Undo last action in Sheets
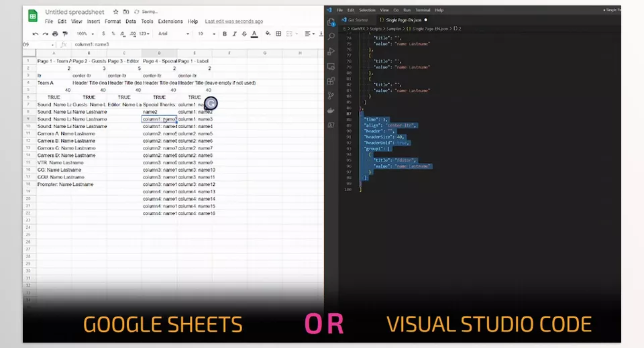The width and height of the screenshot is (644, 348). pyautogui.click(x=36, y=34)
